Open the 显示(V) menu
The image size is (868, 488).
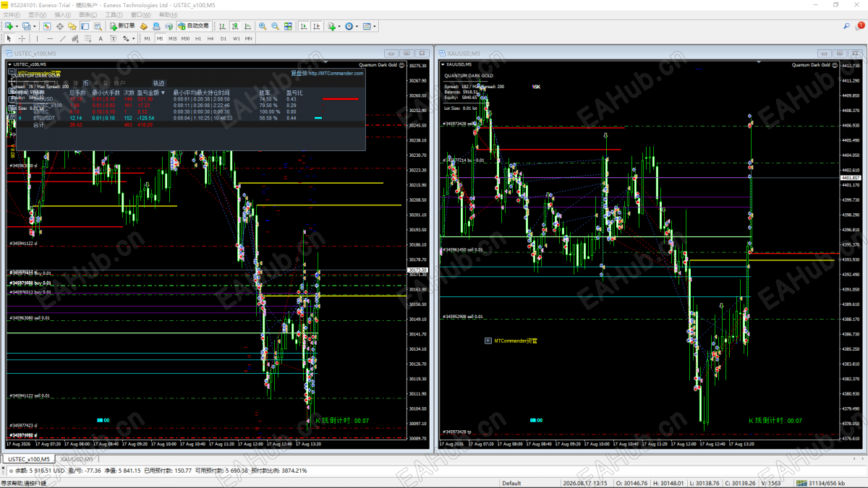(x=38, y=14)
